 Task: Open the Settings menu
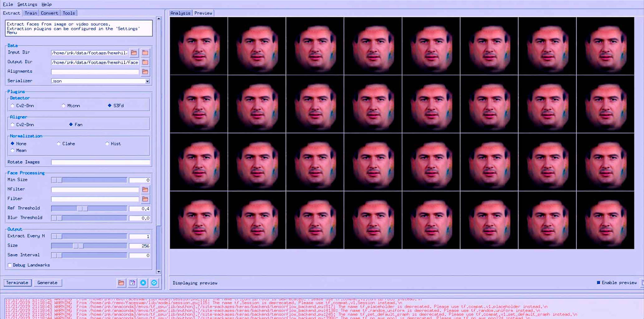coord(27,4)
